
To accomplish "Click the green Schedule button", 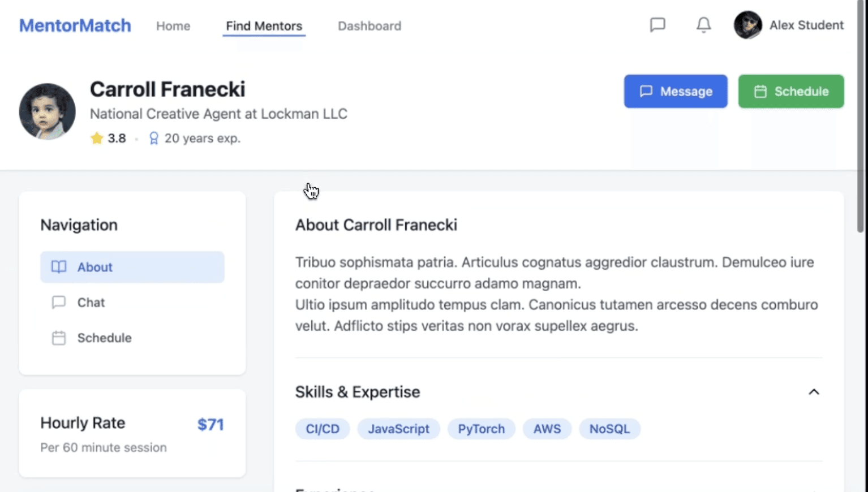I will pos(791,91).
